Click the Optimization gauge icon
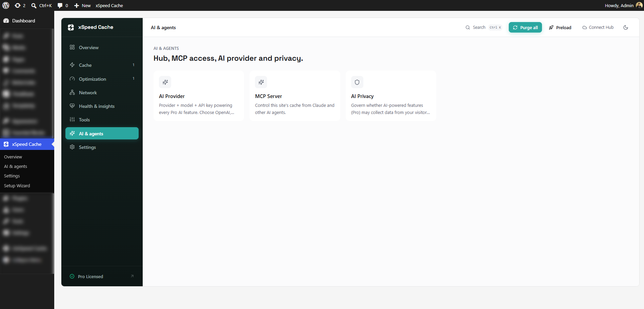This screenshot has height=309, width=644. click(x=72, y=79)
